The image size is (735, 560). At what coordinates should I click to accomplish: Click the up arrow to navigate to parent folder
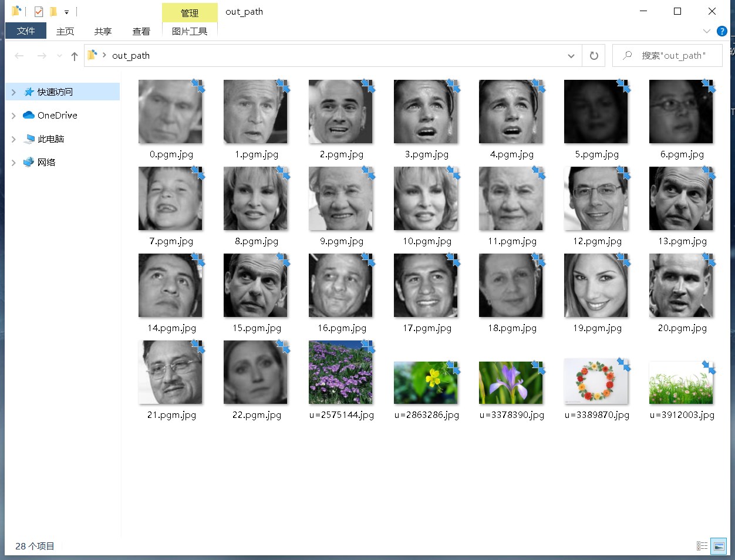(x=73, y=56)
